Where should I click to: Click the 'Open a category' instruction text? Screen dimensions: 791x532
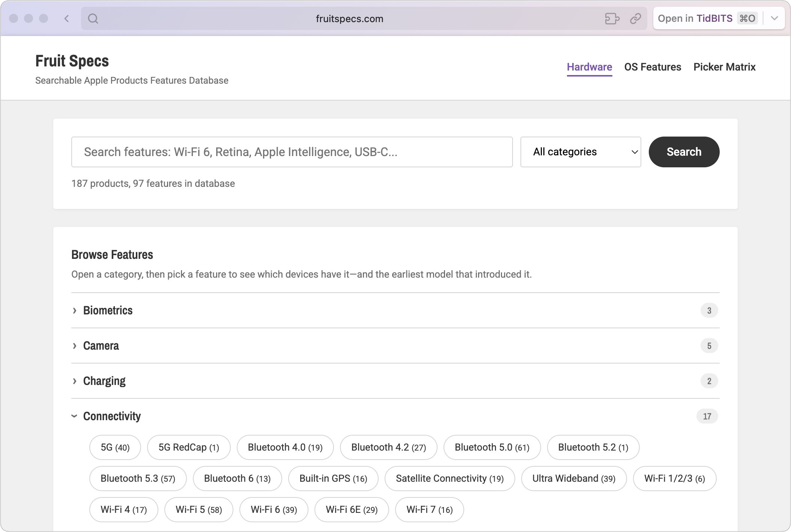coord(301,274)
